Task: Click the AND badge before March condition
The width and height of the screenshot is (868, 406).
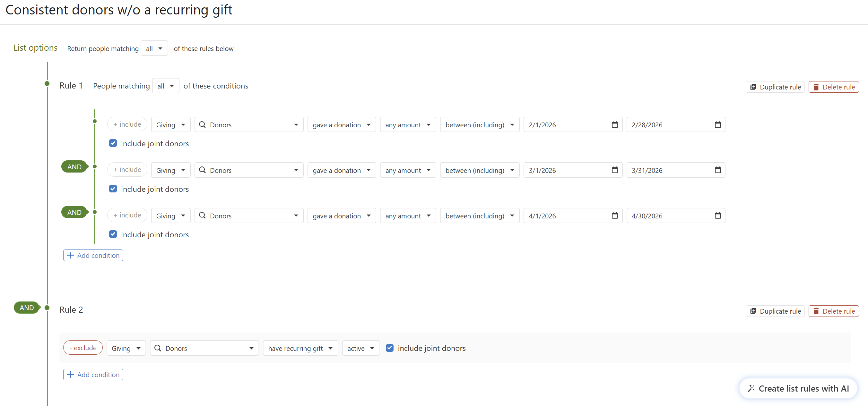Action: 74,167
